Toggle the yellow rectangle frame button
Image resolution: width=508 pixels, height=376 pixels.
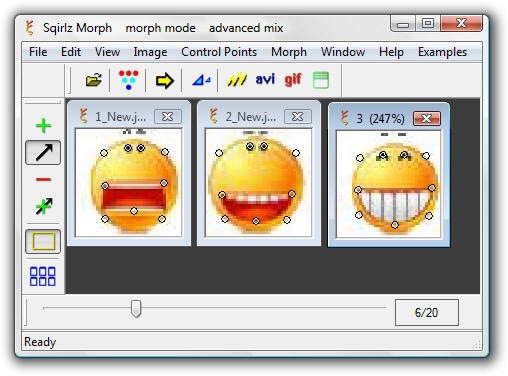click(43, 241)
